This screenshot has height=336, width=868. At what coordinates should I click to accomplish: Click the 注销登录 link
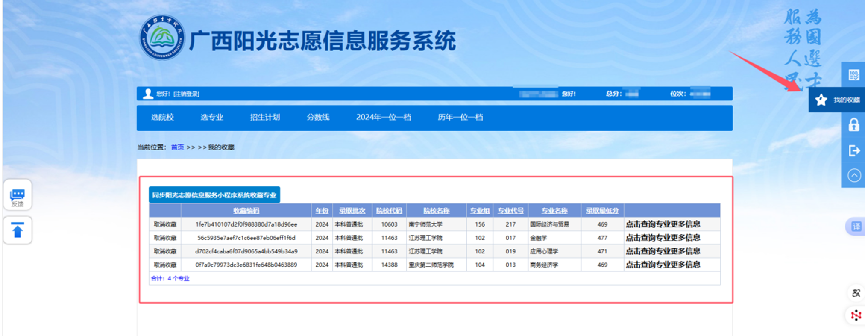click(x=187, y=94)
